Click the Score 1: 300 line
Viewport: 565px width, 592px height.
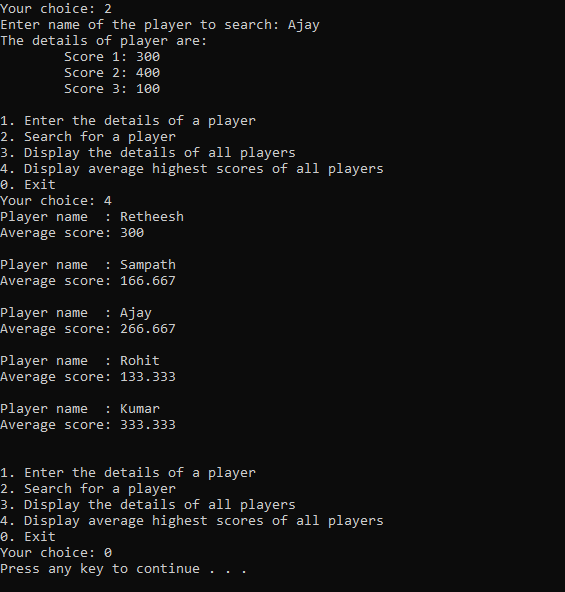pos(112,57)
